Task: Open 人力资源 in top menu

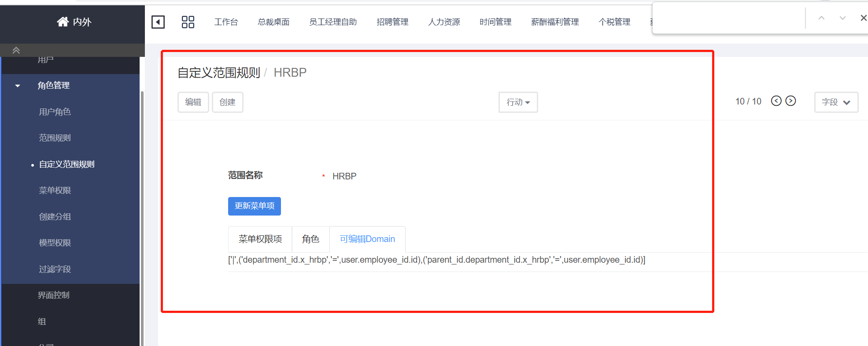Action: [444, 22]
